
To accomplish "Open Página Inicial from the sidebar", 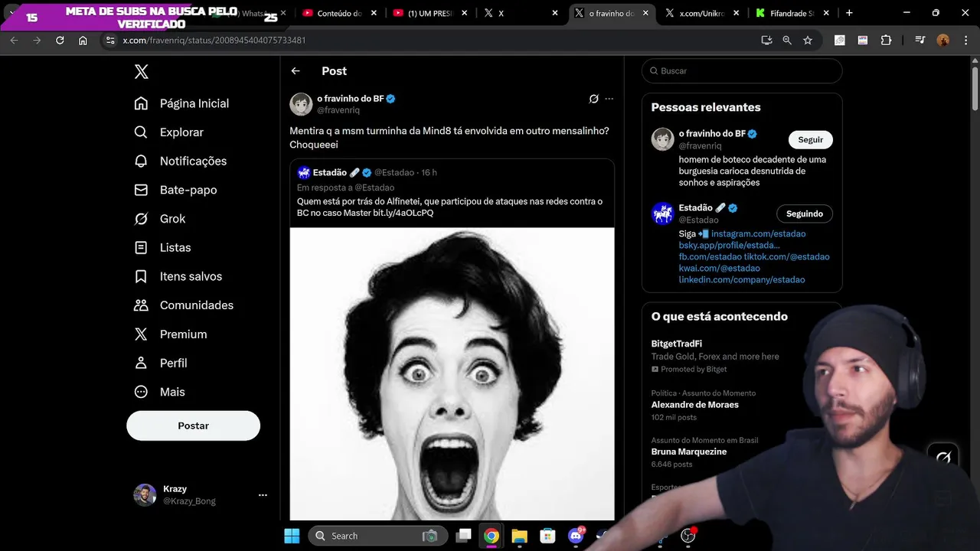I will pos(182,103).
